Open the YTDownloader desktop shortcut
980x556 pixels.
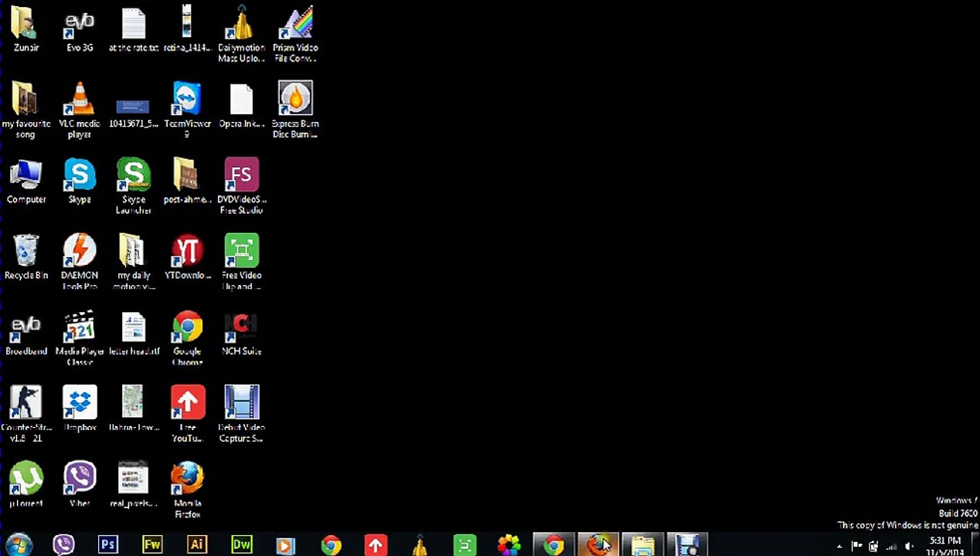pos(187,258)
